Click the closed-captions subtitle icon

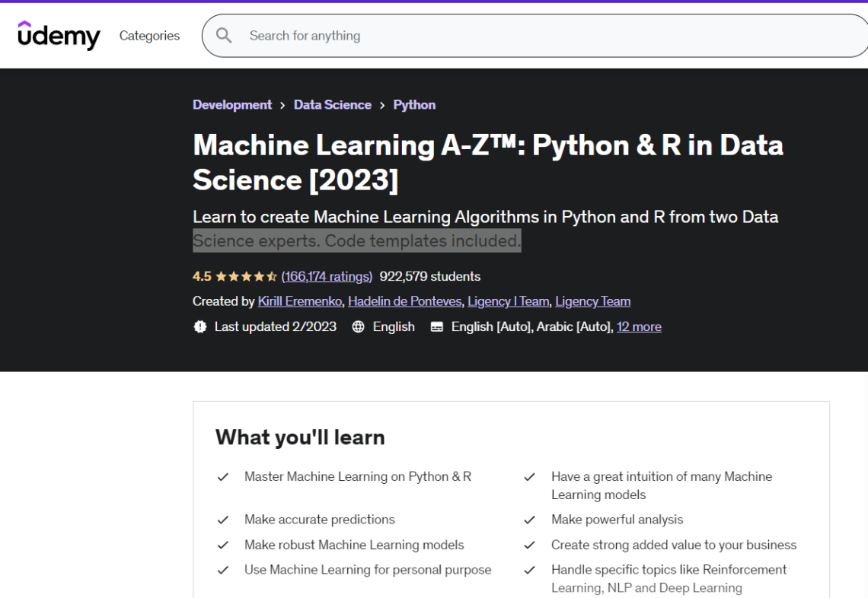click(436, 326)
